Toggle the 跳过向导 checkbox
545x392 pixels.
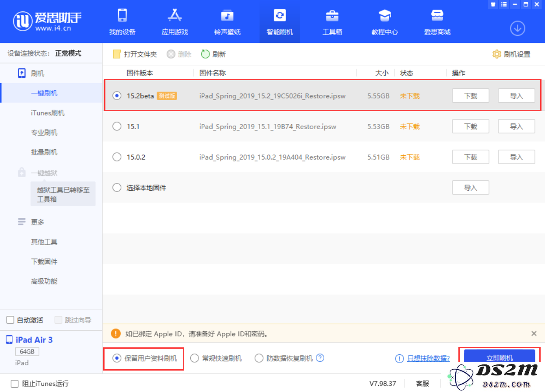coord(59,320)
